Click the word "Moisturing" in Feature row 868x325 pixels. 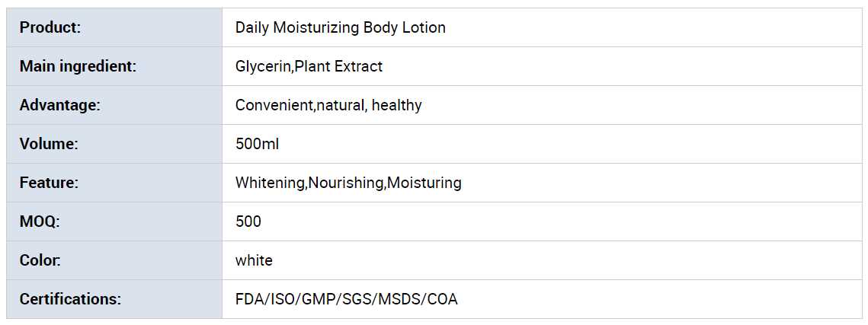(x=424, y=183)
